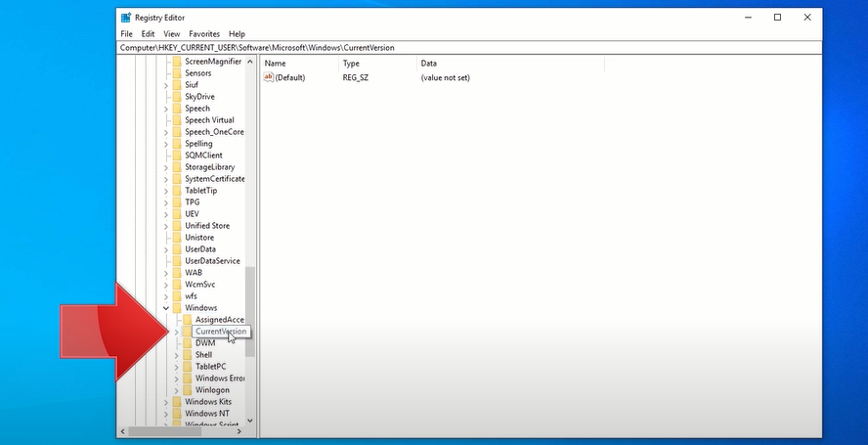
Task: Click the Siuf folder icon
Action: click(x=177, y=85)
